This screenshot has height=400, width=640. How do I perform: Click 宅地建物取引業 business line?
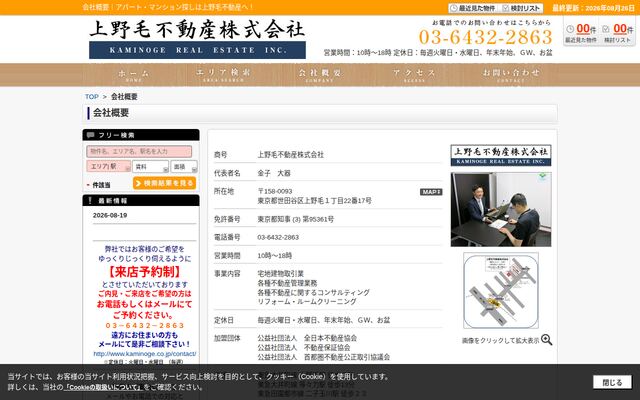[x=280, y=273]
